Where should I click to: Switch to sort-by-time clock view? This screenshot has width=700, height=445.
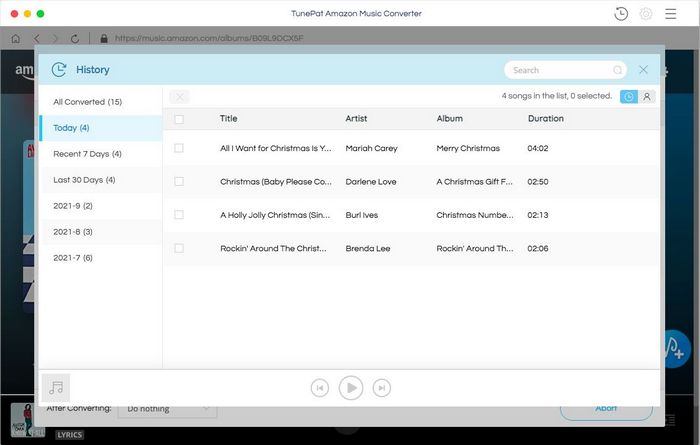tap(629, 96)
